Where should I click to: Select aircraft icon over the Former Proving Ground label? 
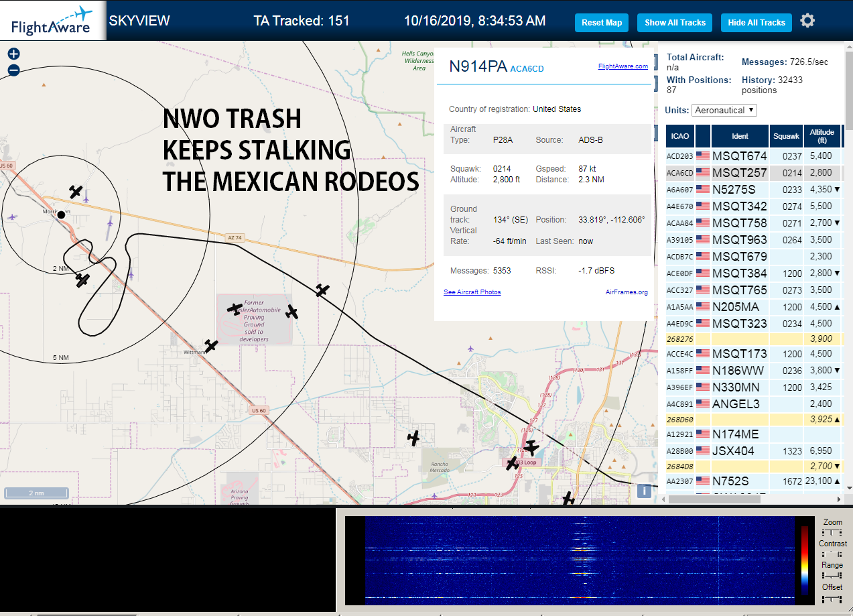(x=234, y=309)
